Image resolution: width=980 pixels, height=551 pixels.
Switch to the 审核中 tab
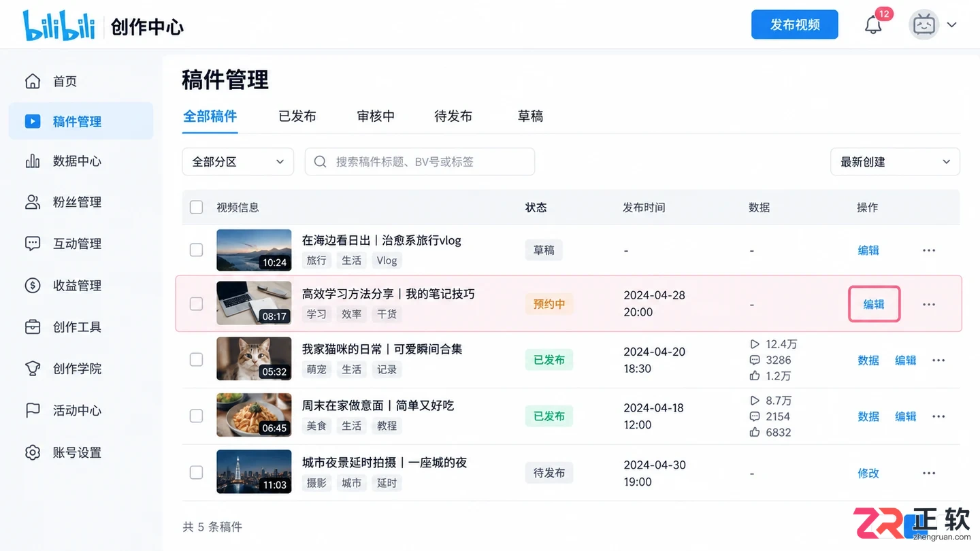(x=376, y=116)
